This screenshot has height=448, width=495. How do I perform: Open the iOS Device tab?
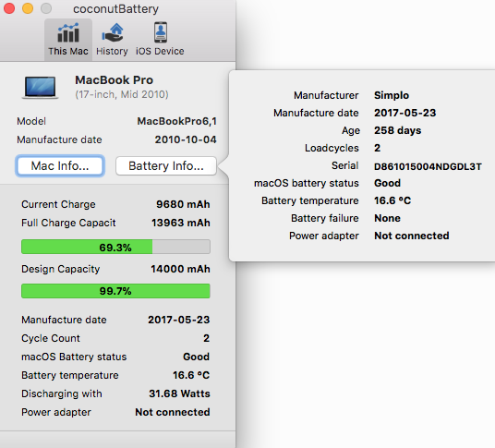160,40
